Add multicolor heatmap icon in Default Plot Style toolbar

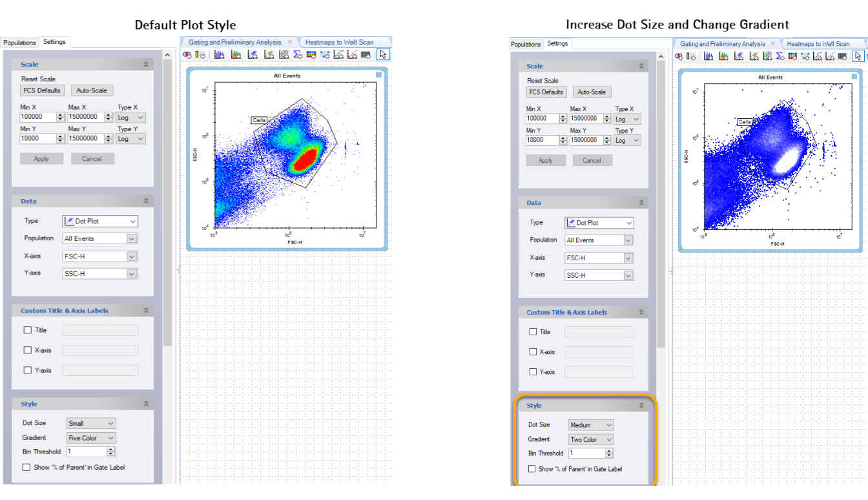tap(311, 55)
